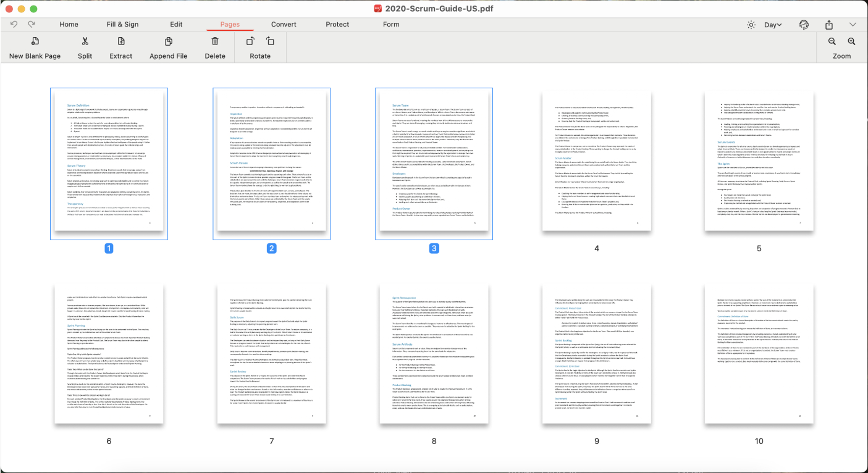Collapse the toolbar with the chevron

click(852, 24)
